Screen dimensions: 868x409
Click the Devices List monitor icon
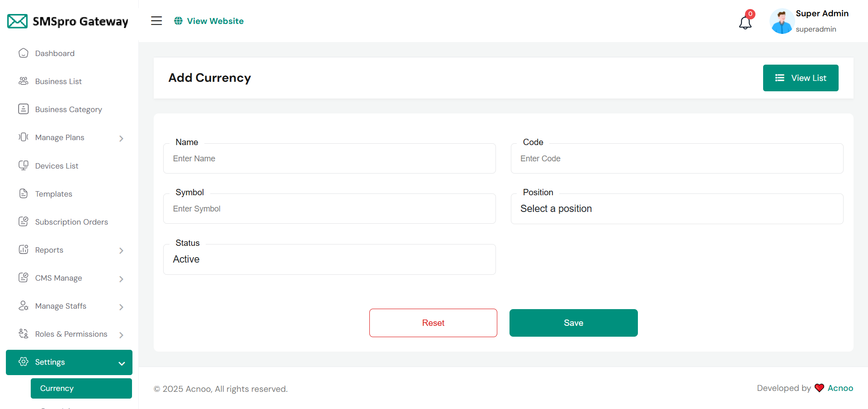24,165
